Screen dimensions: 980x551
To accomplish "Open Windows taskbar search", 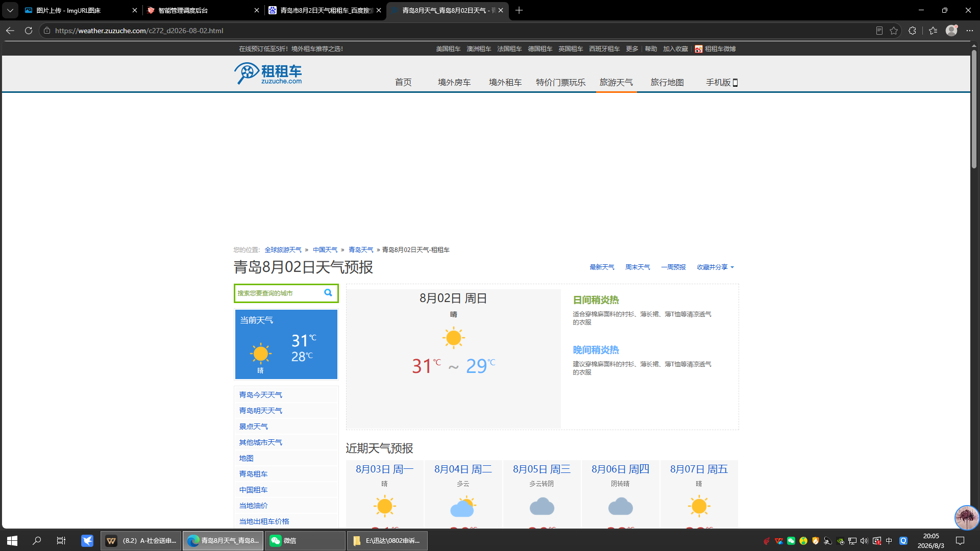I will click(37, 541).
